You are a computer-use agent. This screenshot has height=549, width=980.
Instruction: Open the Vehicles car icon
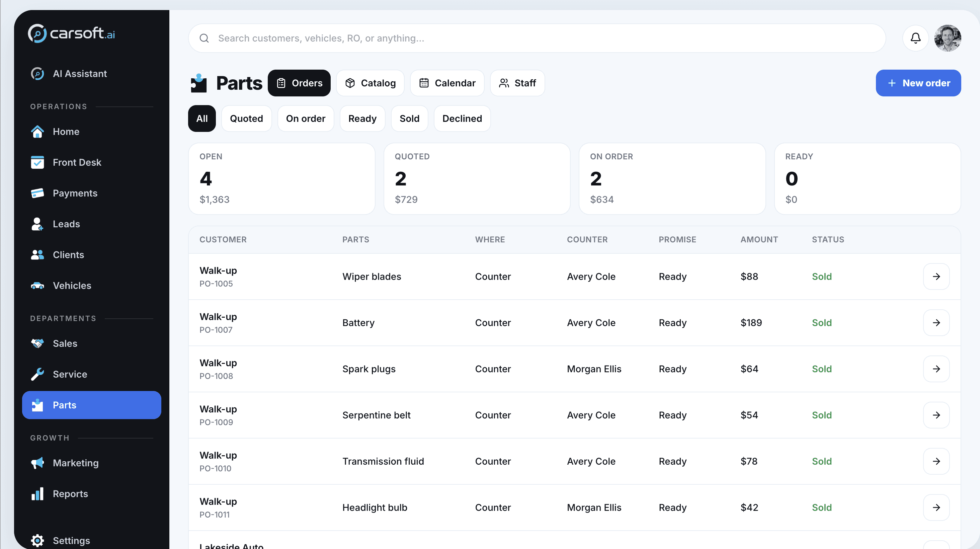(37, 286)
